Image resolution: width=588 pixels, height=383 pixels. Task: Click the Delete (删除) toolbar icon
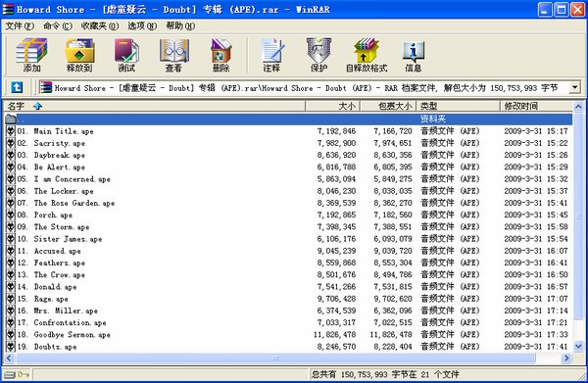pos(220,55)
